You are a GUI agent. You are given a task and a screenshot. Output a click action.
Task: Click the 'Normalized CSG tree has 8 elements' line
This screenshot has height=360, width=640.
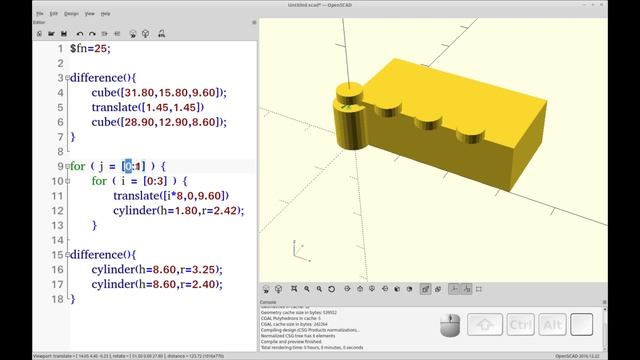pos(298,336)
